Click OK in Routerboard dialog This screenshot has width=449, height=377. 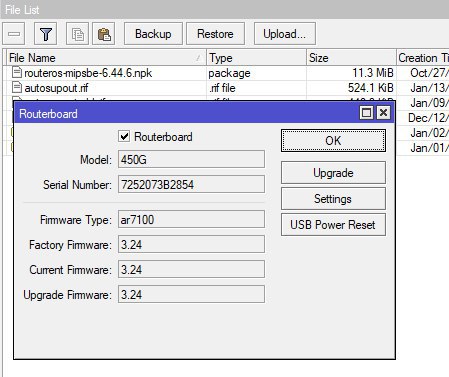pos(333,141)
